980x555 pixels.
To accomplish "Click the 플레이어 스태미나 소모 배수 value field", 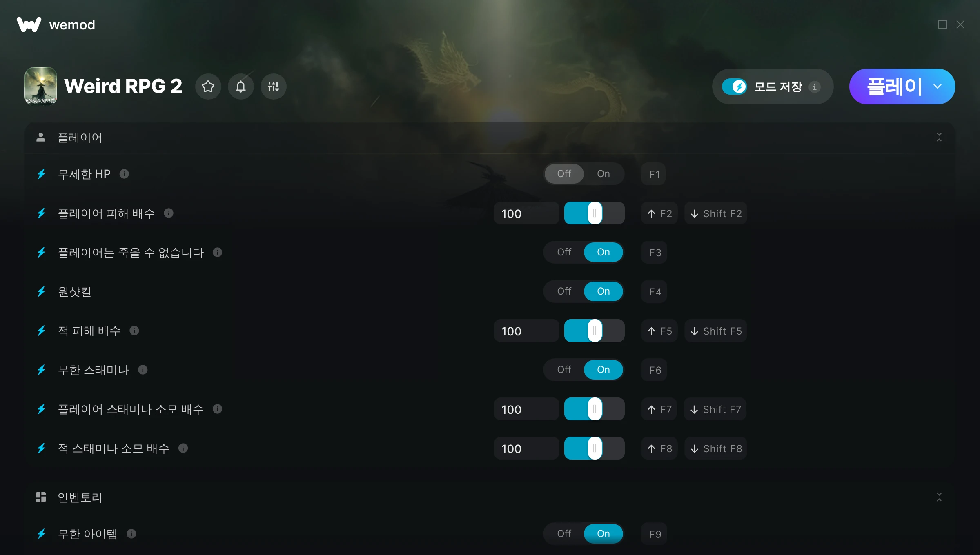I will (x=526, y=409).
